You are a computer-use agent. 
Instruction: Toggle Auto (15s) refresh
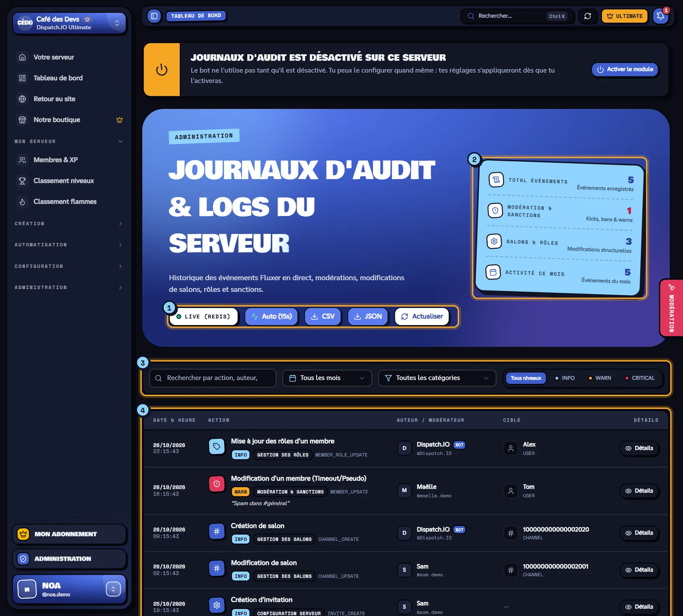271,317
